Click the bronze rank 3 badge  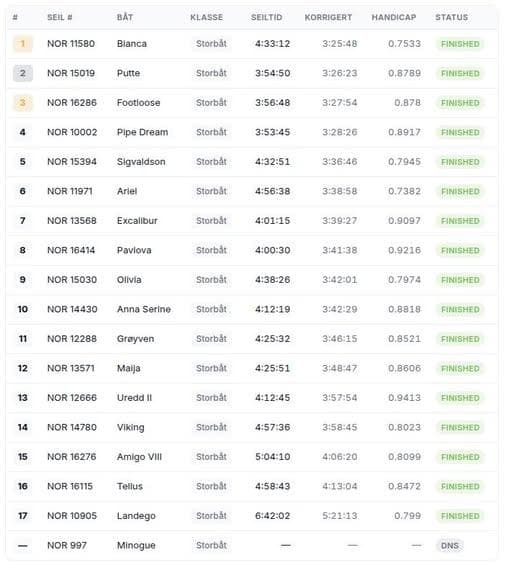pyautogui.click(x=23, y=103)
